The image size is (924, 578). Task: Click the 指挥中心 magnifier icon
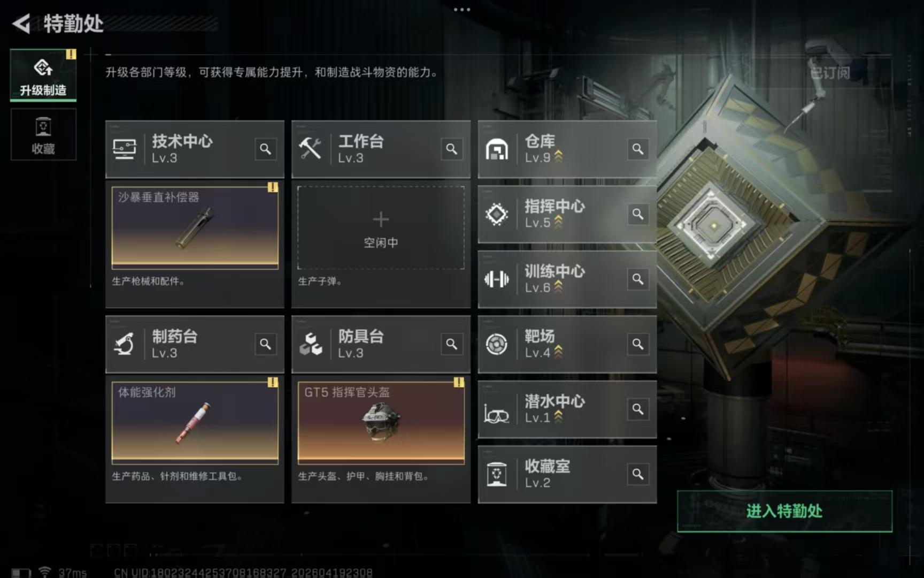click(638, 214)
